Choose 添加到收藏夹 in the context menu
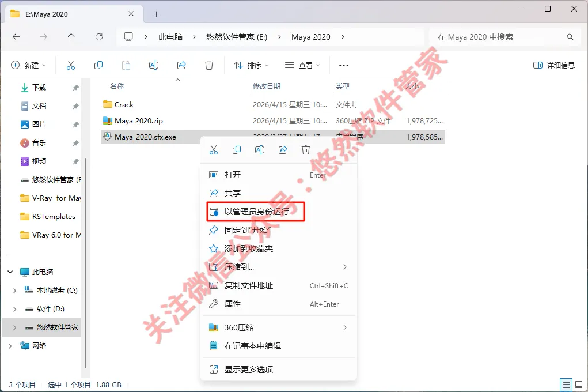588x392 pixels. 279,248
